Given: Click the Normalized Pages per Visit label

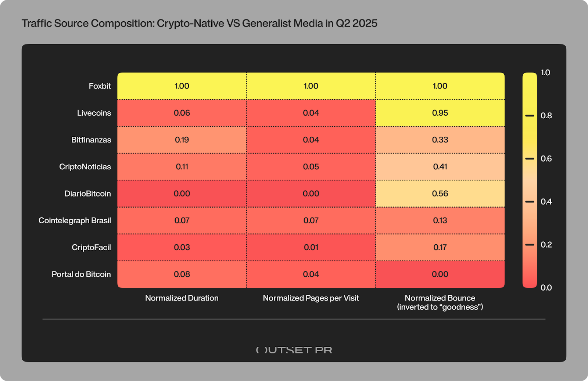Looking at the screenshot, I should (311, 298).
